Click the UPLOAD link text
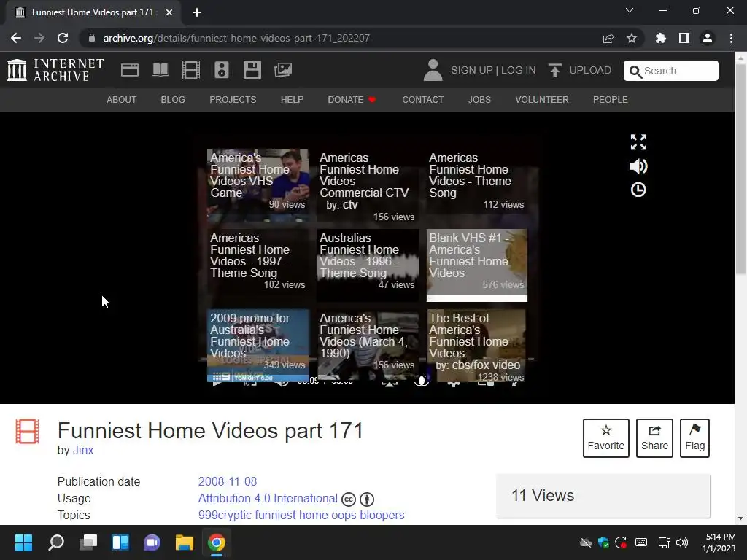 tap(589, 71)
